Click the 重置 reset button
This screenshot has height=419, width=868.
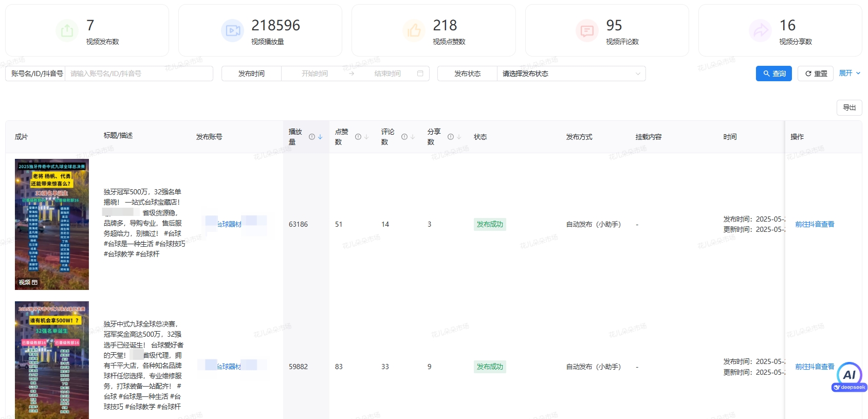[815, 74]
